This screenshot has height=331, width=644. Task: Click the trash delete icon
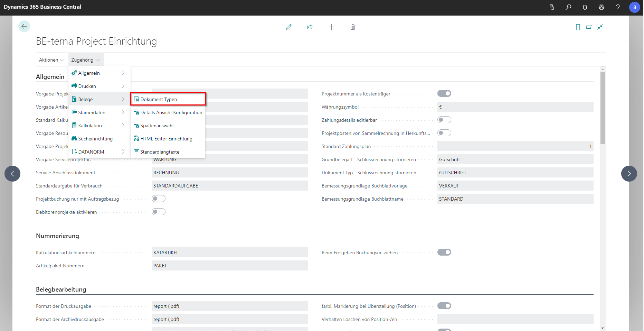point(352,27)
